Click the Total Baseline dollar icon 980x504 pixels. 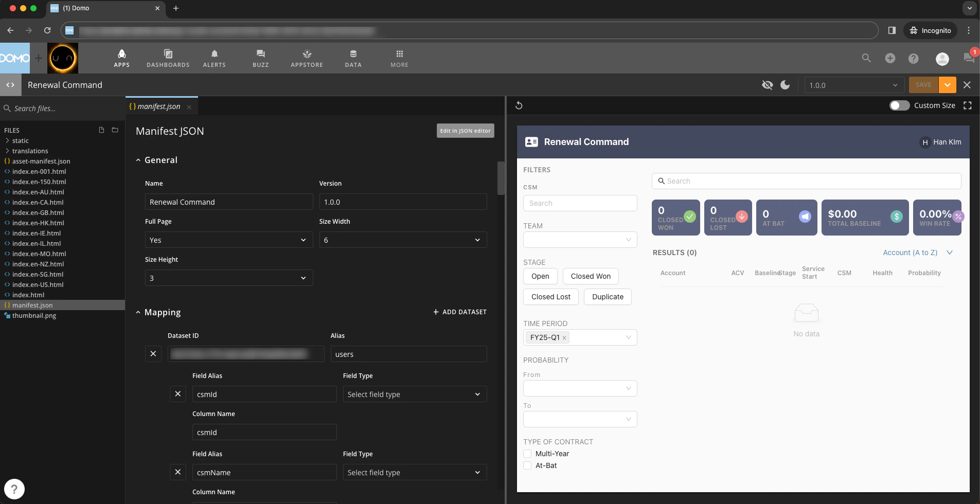pyautogui.click(x=897, y=217)
